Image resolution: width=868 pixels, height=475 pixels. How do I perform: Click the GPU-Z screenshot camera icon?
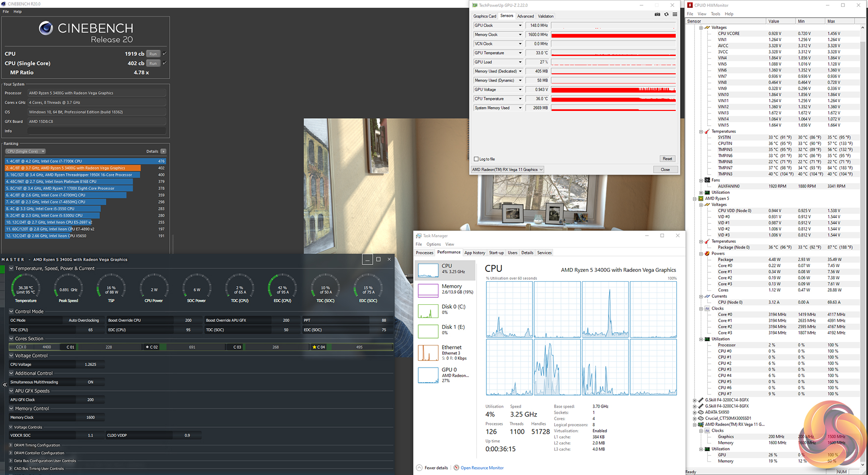658,15
